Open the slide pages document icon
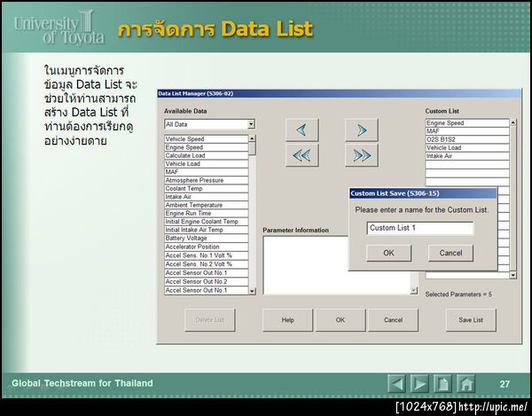The width and height of the screenshot is (532, 416). [442, 384]
